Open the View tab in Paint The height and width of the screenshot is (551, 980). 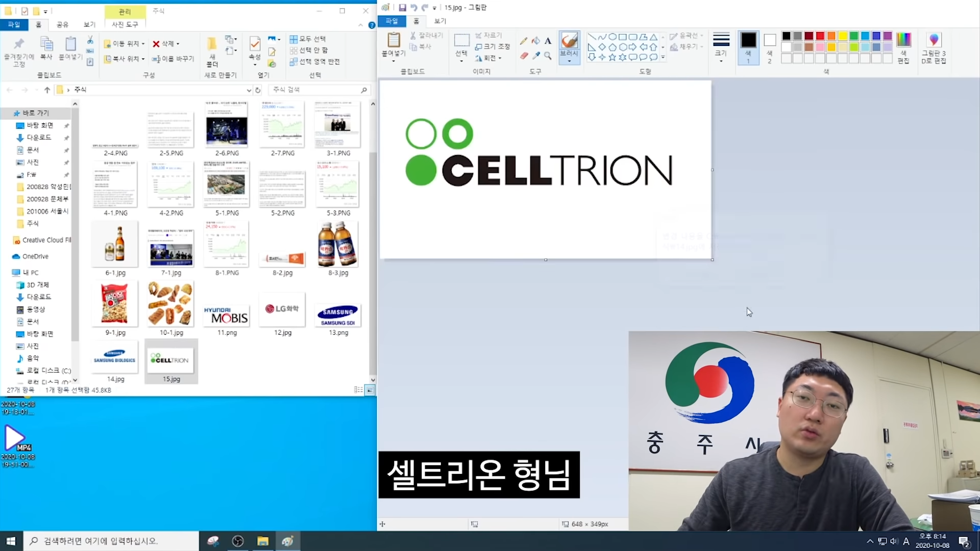440,21
